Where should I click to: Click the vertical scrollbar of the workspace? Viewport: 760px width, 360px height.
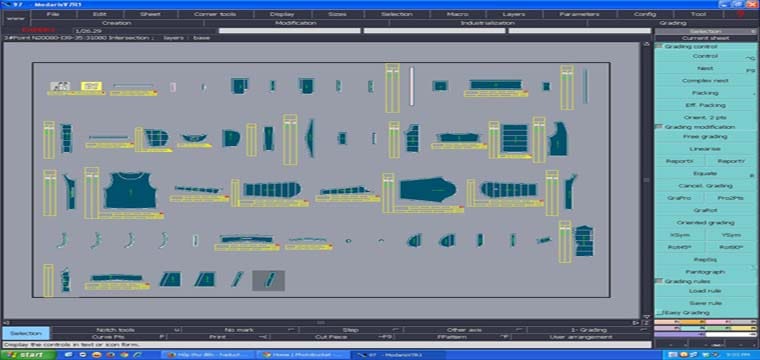click(646, 180)
